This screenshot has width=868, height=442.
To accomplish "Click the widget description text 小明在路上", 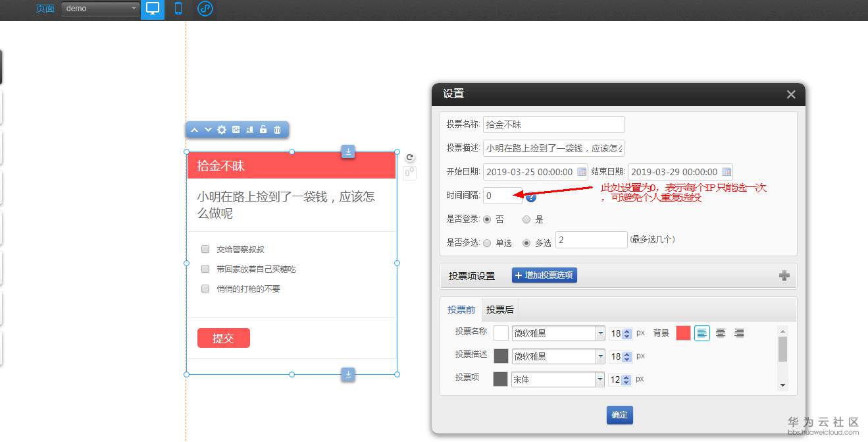I will coord(286,205).
